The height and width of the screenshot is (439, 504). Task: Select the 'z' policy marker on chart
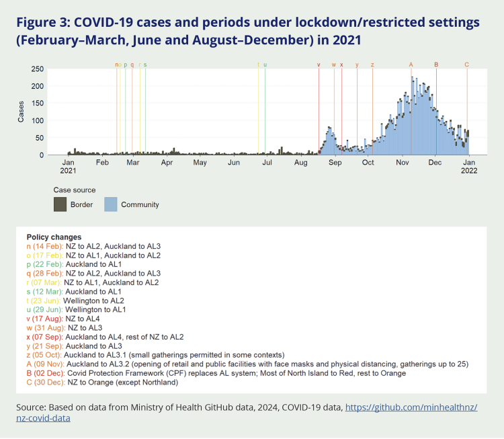tap(372, 65)
